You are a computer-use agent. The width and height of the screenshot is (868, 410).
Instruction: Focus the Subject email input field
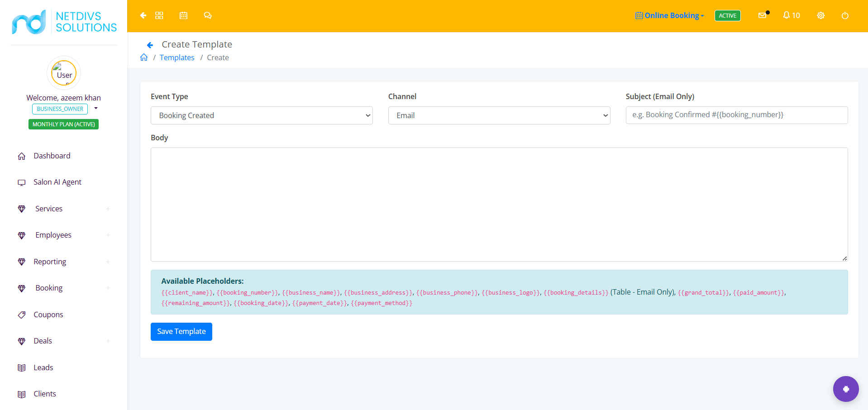click(x=737, y=115)
